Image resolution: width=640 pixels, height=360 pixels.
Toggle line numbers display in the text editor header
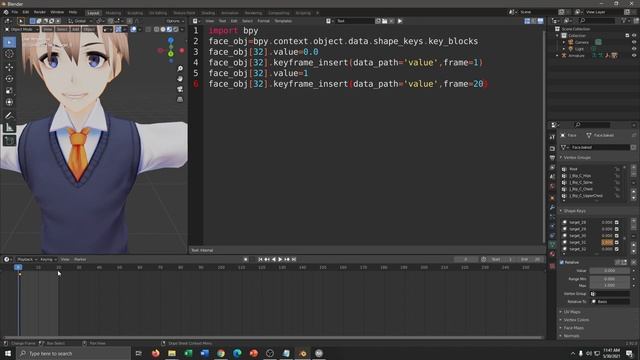pos(527,21)
